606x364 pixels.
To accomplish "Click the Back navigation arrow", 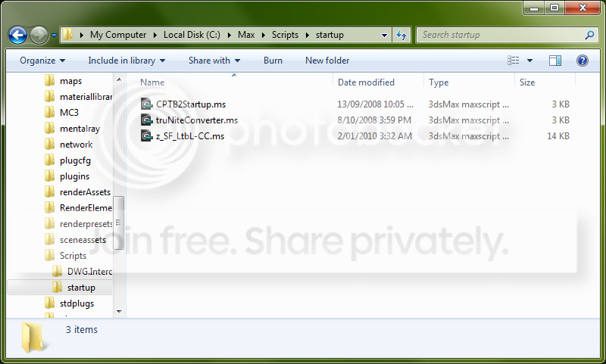I will (17, 36).
